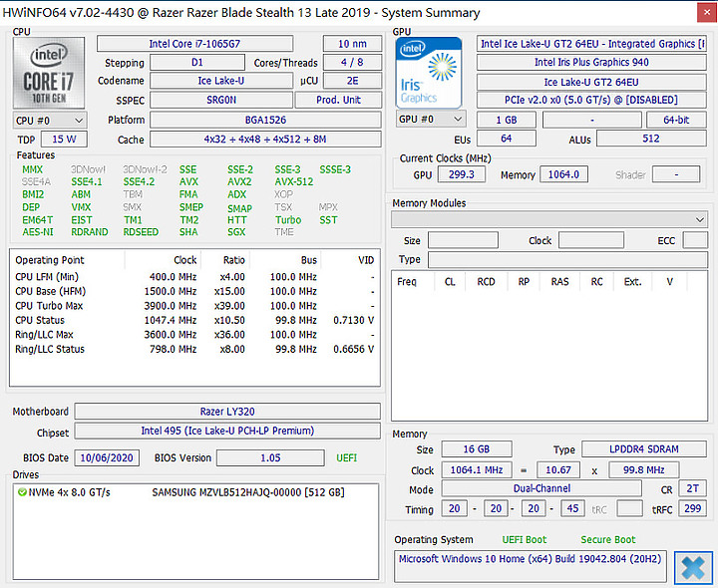Click the BIOS Date 10/06/2020 field
718x588 pixels.
tap(107, 457)
